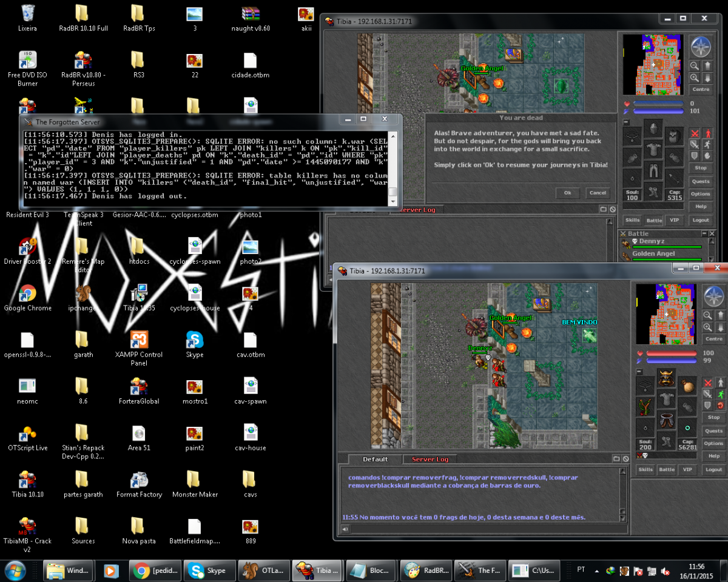Enable defensive fighting mode in front Tibia
This screenshot has height=582, width=728.
coord(707,405)
